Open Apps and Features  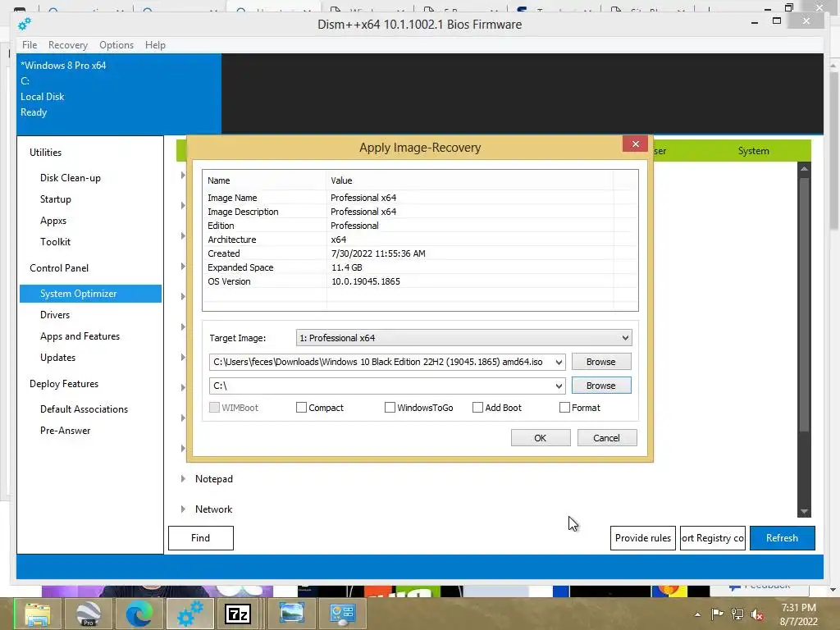[x=80, y=336]
